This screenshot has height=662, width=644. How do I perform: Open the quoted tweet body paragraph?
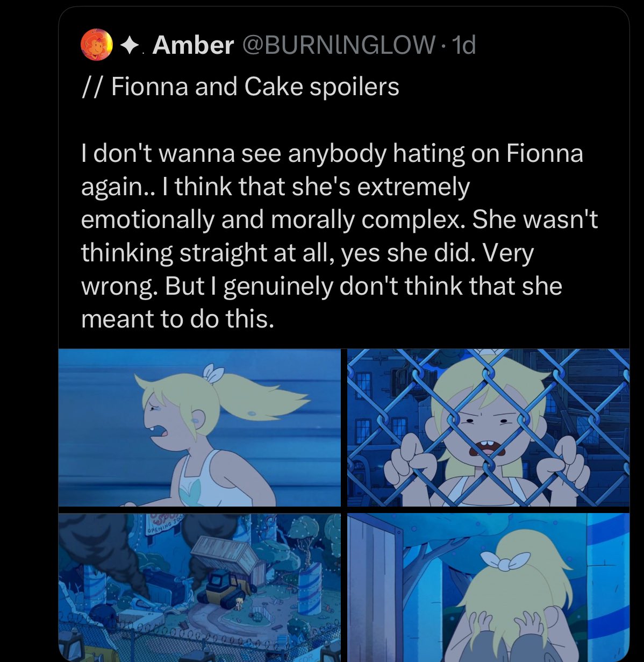click(339, 236)
